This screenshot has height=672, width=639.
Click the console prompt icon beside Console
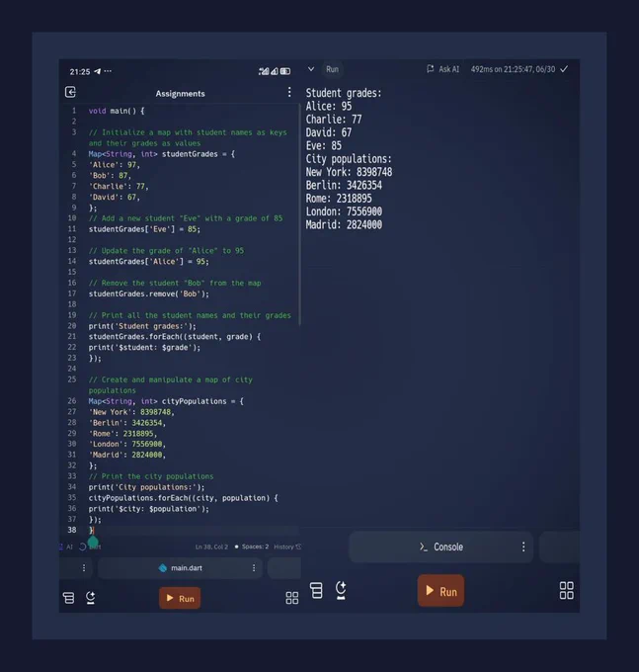pyautogui.click(x=424, y=546)
